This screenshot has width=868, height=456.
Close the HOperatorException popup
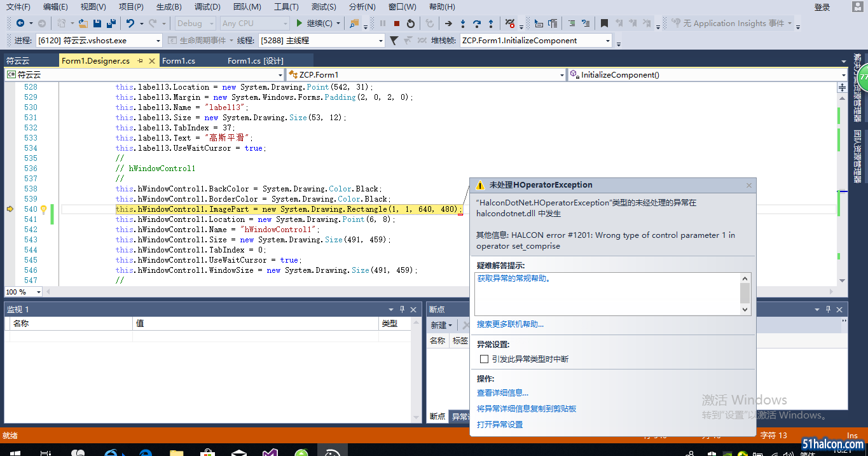(750, 186)
